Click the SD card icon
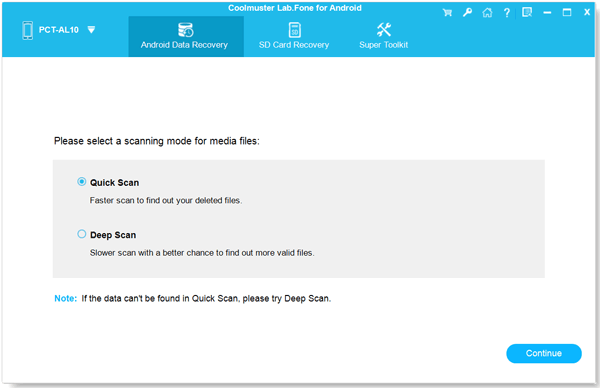The height and width of the screenshot is (388, 600). pyautogui.click(x=294, y=30)
